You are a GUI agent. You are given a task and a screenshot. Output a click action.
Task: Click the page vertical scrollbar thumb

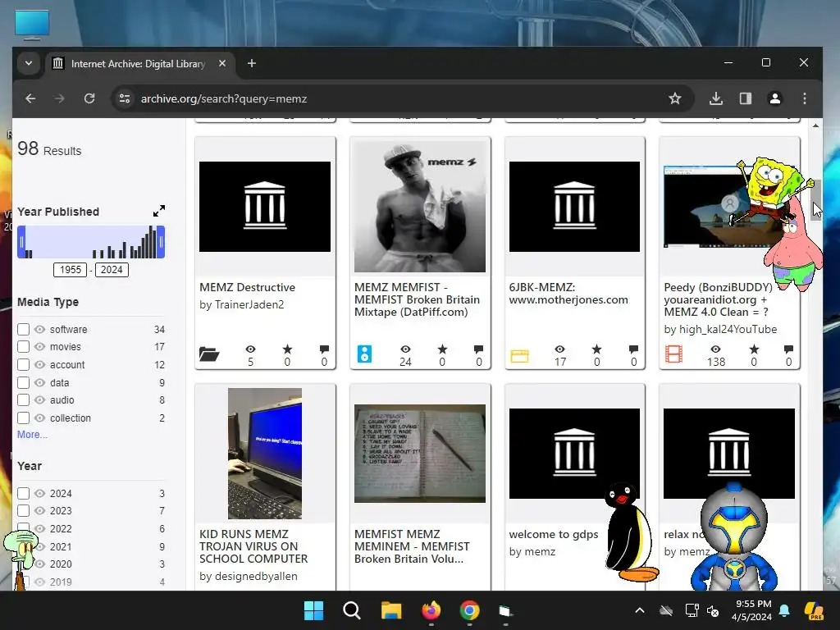(815, 199)
